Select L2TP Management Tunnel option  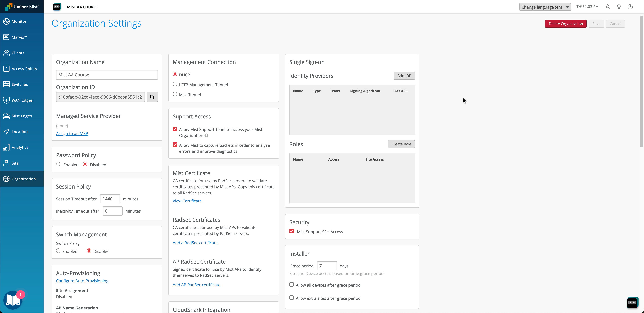175,84
